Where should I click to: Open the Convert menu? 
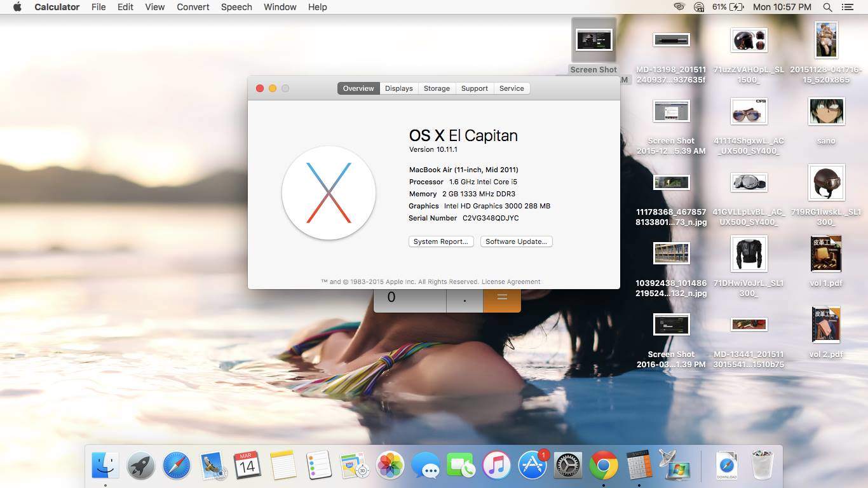click(x=193, y=7)
